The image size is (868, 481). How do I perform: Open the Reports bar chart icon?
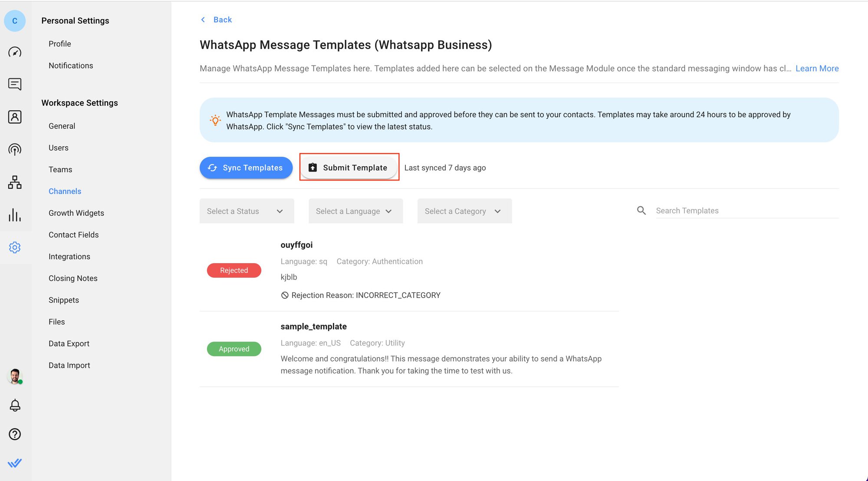pyautogui.click(x=15, y=215)
